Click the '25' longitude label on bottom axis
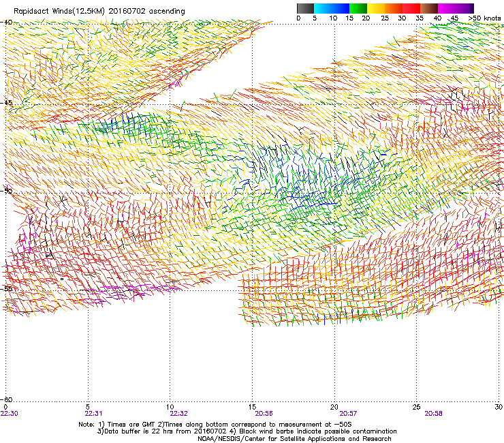This screenshot has height=443, width=504. 416,407
